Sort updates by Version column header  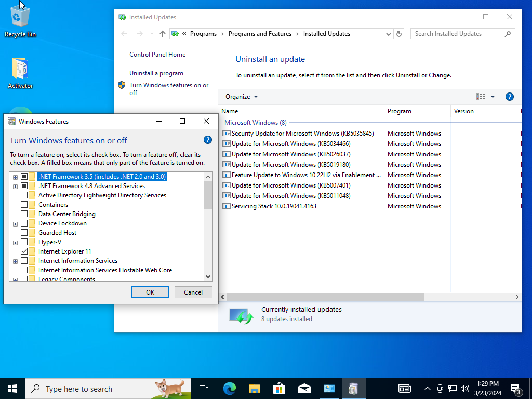[484, 111]
